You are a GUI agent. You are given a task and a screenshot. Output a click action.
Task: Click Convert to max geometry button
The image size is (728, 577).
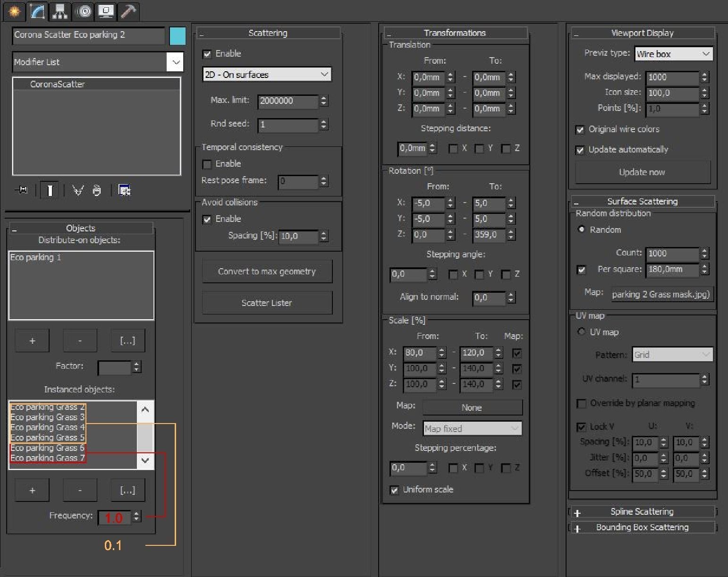267,272
